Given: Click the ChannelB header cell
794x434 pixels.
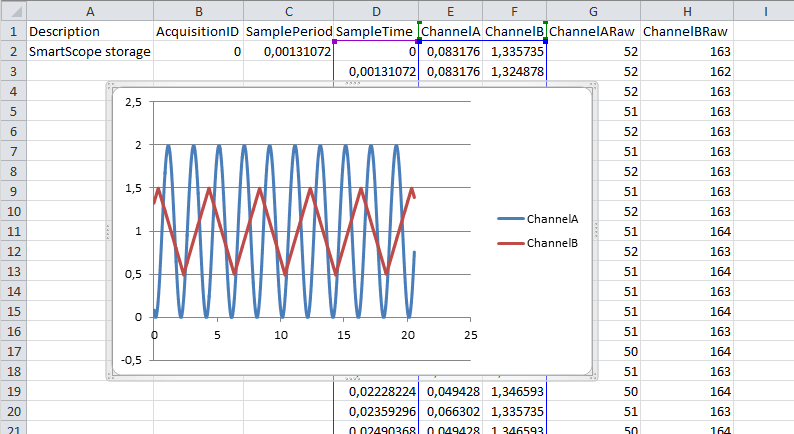Looking at the screenshot, I should point(514,31).
